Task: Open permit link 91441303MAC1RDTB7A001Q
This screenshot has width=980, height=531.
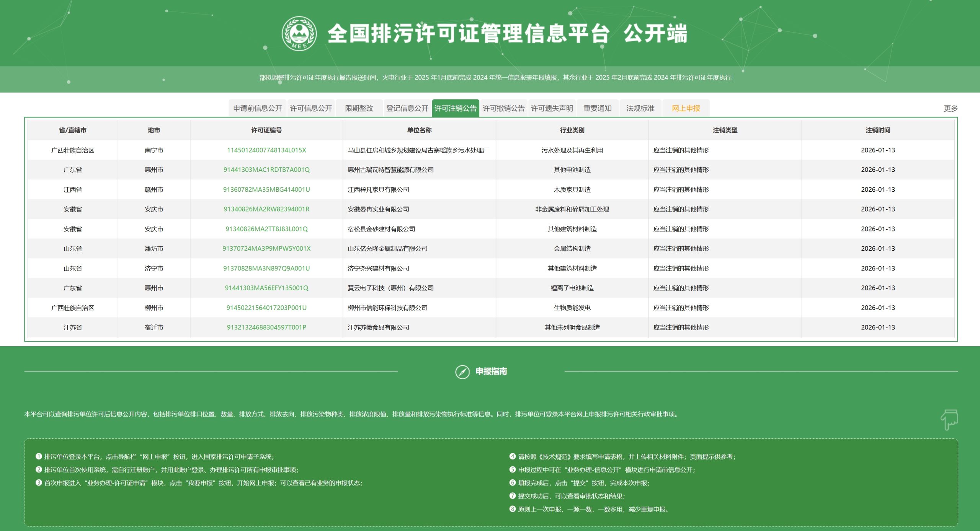Action: [266, 169]
